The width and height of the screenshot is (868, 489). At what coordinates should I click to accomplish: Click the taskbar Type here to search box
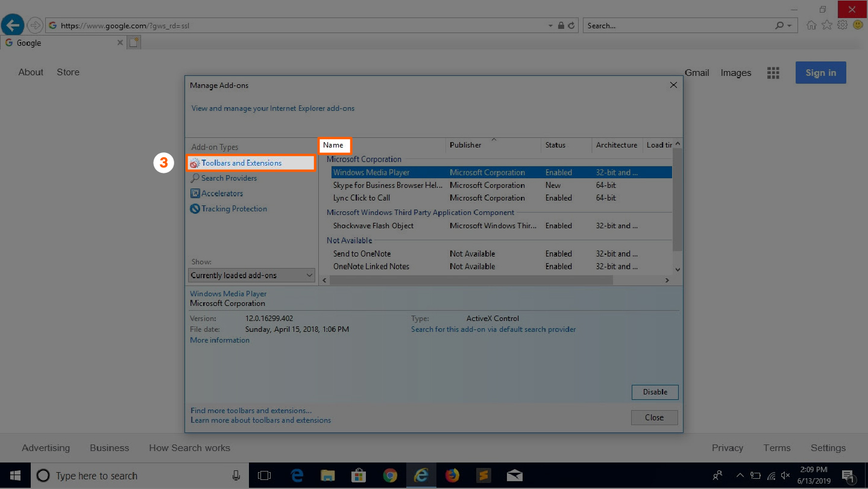pos(139,476)
